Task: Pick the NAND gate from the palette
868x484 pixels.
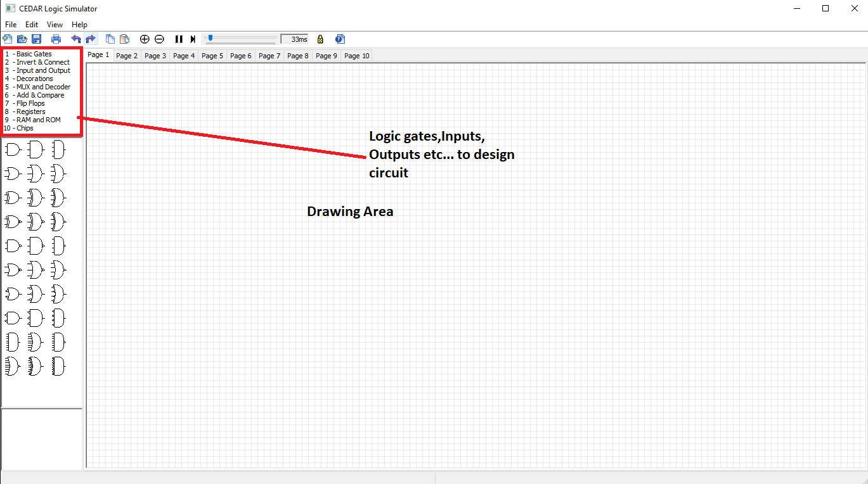Action: (13, 246)
